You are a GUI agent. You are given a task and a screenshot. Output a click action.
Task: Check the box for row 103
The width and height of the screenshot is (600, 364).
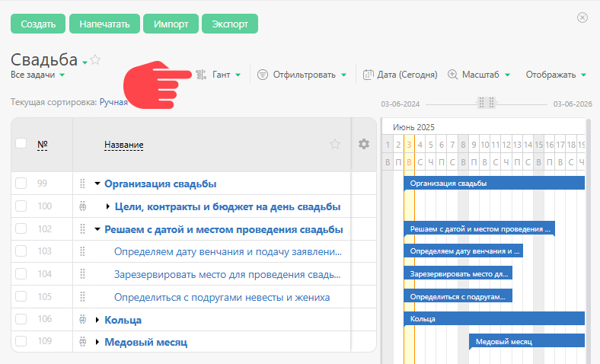click(21, 251)
